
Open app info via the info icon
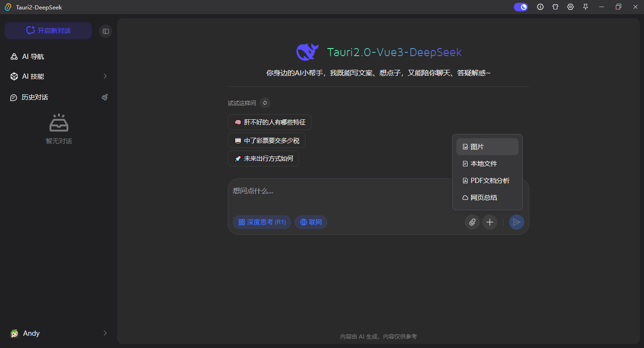pos(540,7)
